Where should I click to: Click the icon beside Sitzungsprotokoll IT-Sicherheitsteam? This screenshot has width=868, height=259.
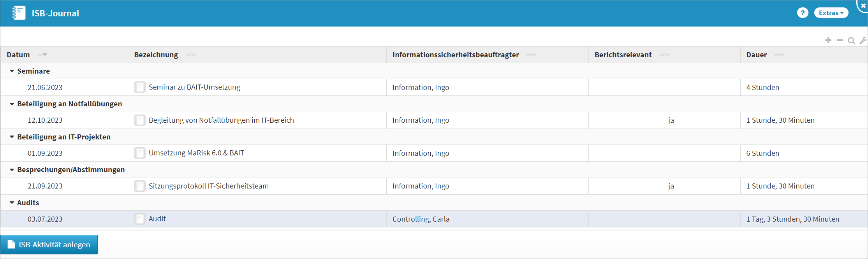(139, 186)
